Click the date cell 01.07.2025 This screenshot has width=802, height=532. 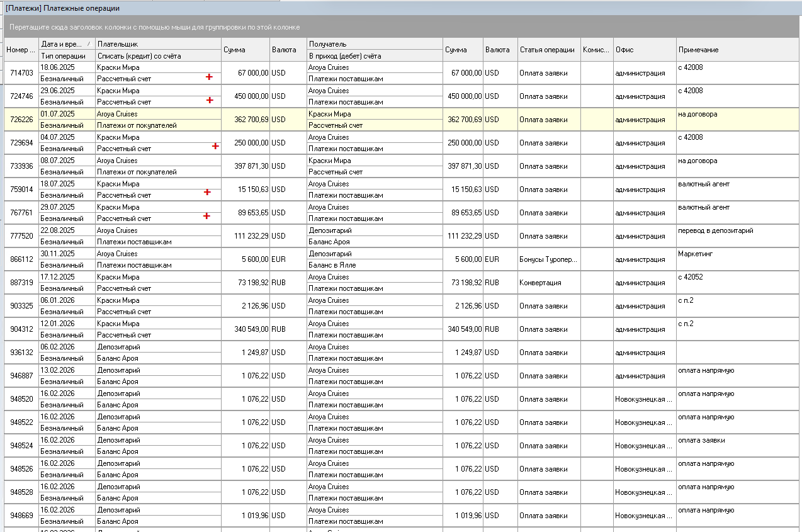[67, 114]
